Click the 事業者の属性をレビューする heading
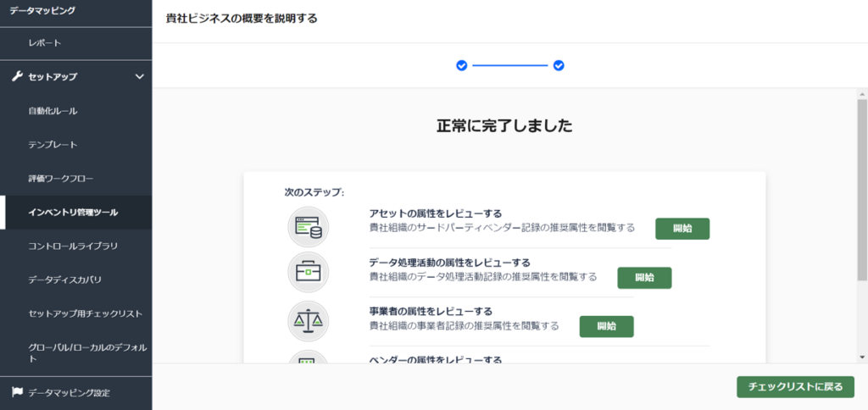 pyautogui.click(x=431, y=311)
